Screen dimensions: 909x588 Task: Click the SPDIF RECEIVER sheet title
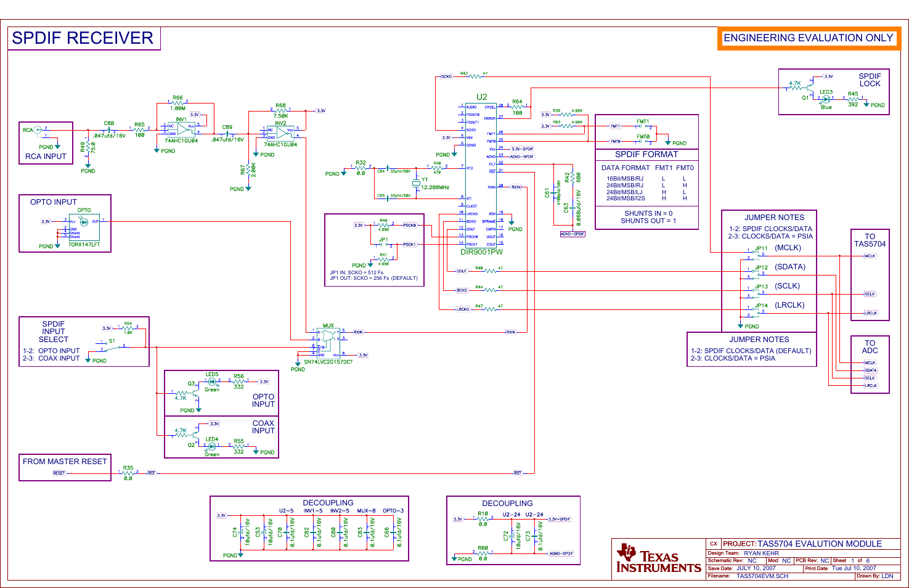click(x=83, y=38)
